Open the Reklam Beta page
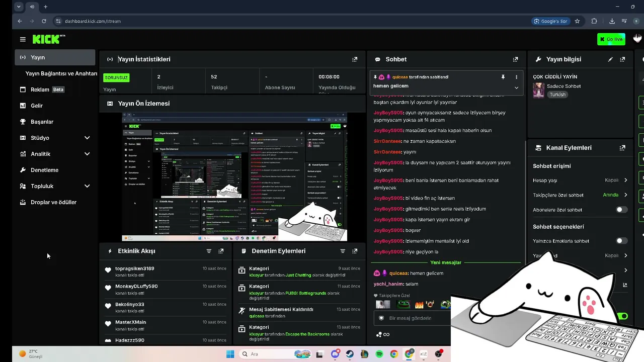The height and width of the screenshot is (362, 644). [55, 89]
